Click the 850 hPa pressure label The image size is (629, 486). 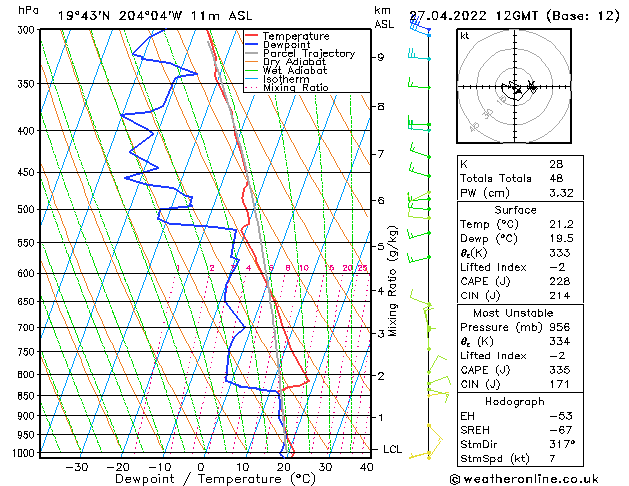[x=28, y=396]
